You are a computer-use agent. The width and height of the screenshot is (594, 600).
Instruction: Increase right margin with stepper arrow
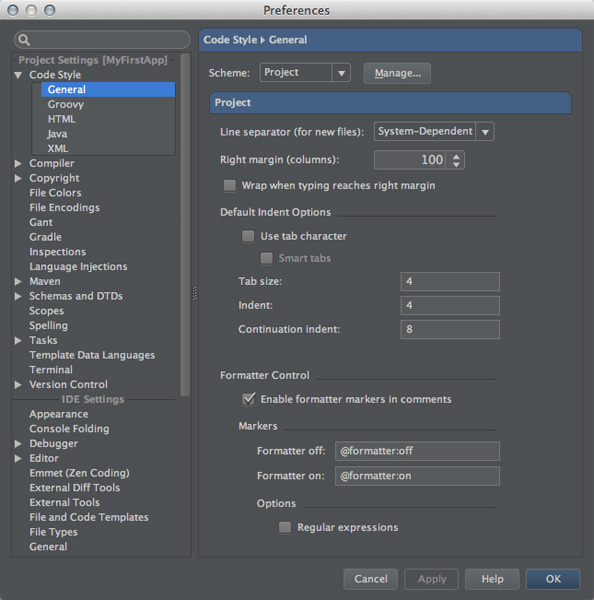tap(456, 156)
